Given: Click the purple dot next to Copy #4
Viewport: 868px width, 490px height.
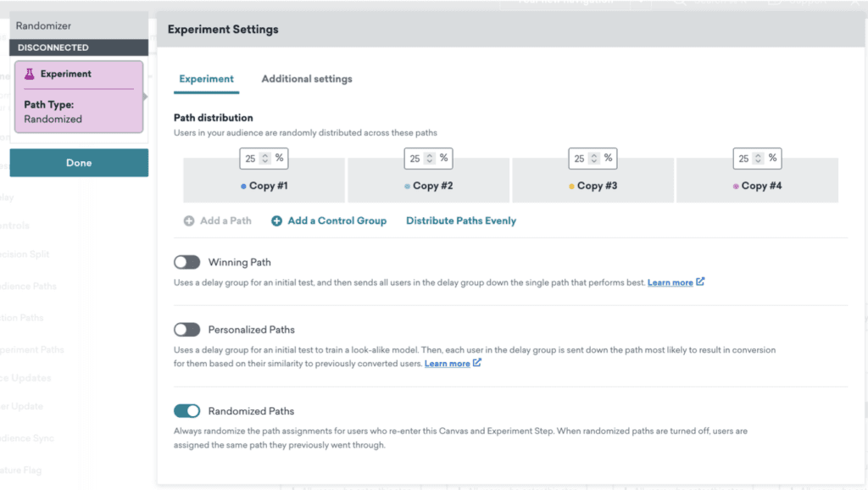Looking at the screenshot, I should 736,187.
